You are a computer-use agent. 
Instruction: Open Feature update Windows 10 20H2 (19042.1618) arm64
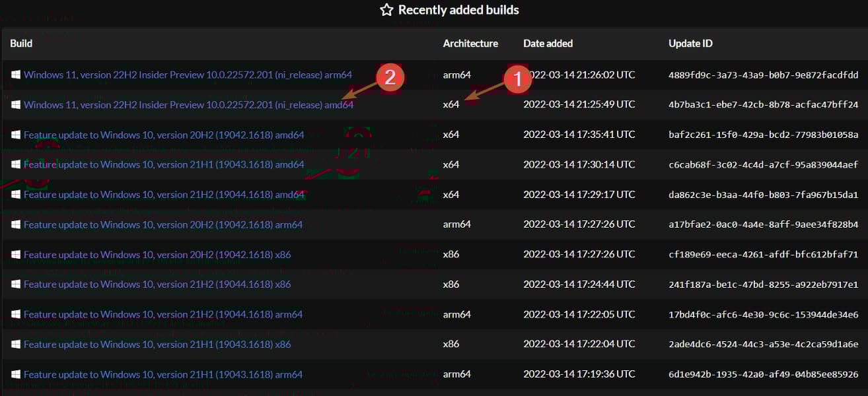click(163, 224)
